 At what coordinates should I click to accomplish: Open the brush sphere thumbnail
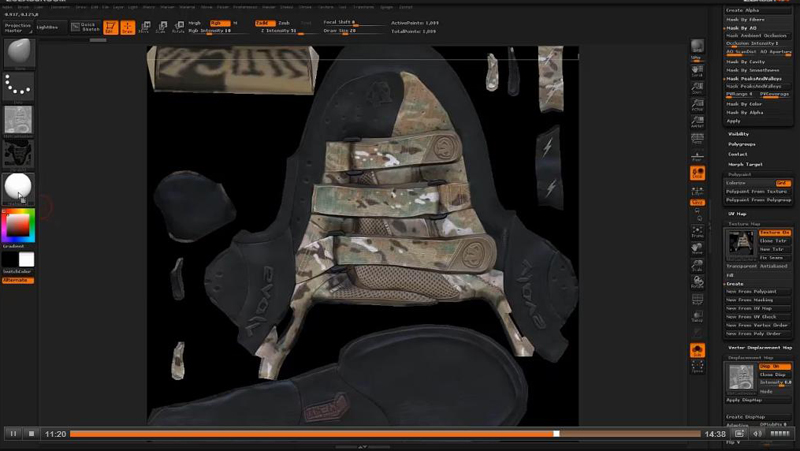[19, 53]
